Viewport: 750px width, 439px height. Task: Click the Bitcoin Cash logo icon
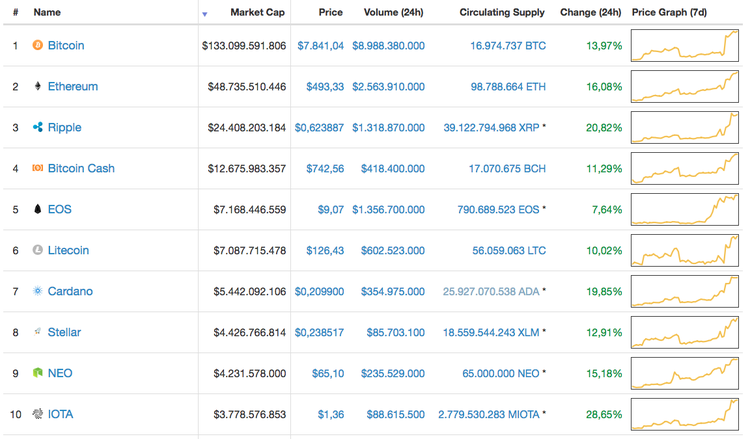click(x=38, y=169)
